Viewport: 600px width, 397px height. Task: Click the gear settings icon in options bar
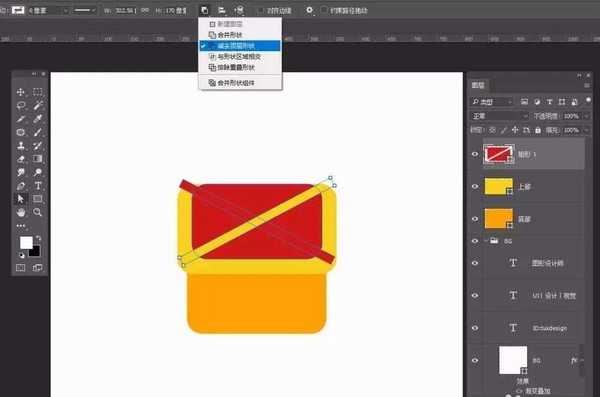click(x=309, y=10)
